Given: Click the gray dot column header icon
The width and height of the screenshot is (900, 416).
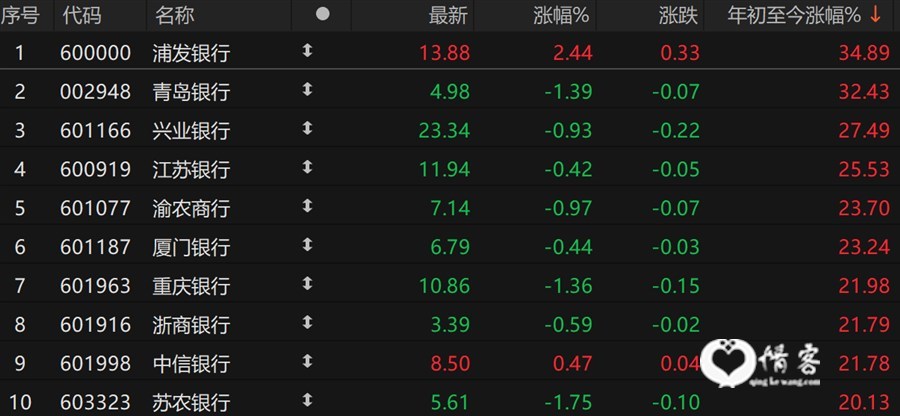Looking at the screenshot, I should [x=323, y=14].
